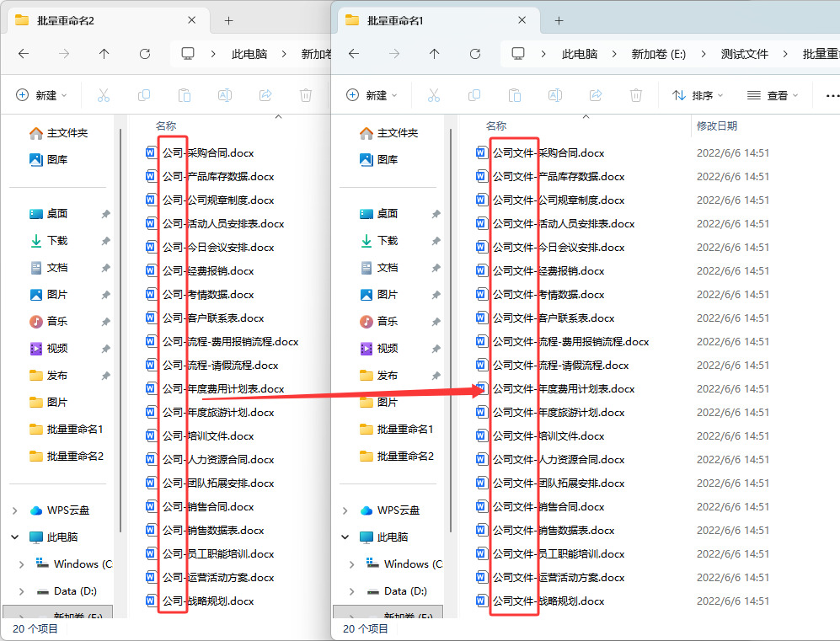Refresh the 批量重命名1 window
This screenshot has width=840, height=641.
[x=474, y=54]
